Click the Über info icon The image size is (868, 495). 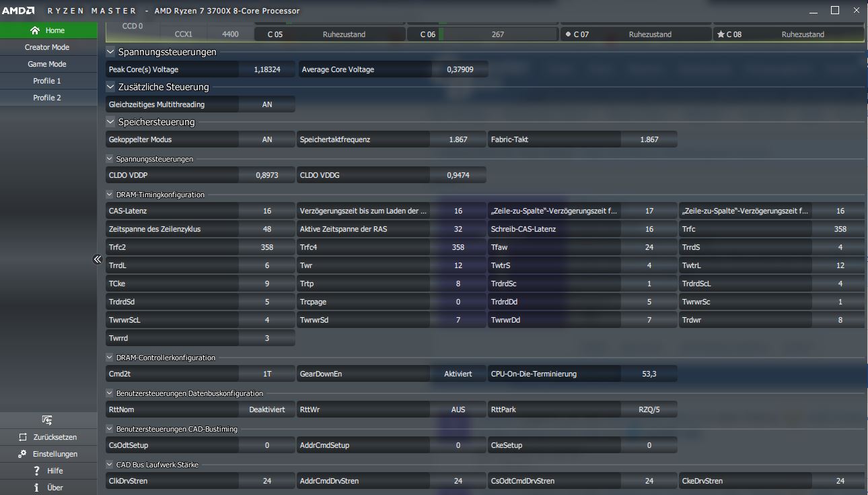36,488
